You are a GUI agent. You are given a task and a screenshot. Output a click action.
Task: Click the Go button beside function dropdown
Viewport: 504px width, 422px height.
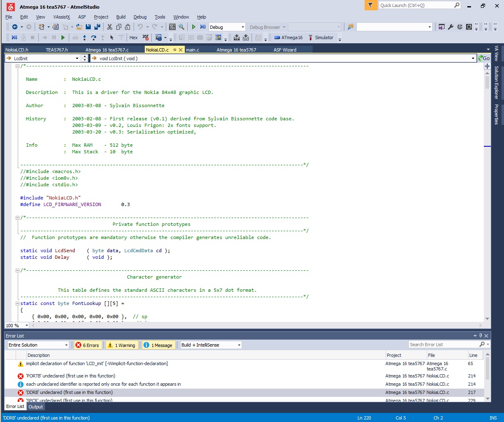484,59
